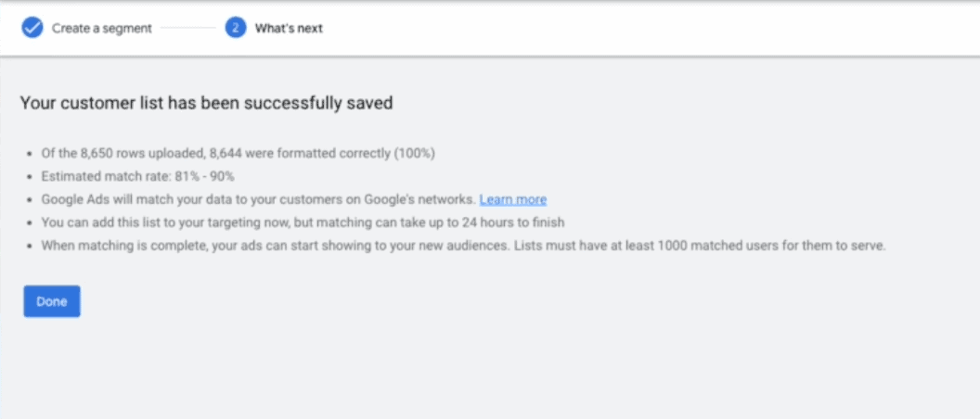The height and width of the screenshot is (419, 980).
Task: Select the What's next step label
Action: (x=289, y=29)
